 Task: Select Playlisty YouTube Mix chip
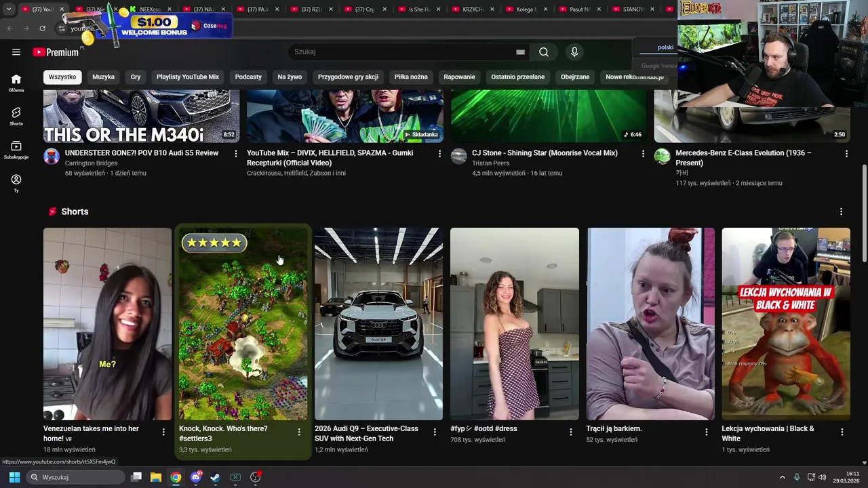(188, 77)
